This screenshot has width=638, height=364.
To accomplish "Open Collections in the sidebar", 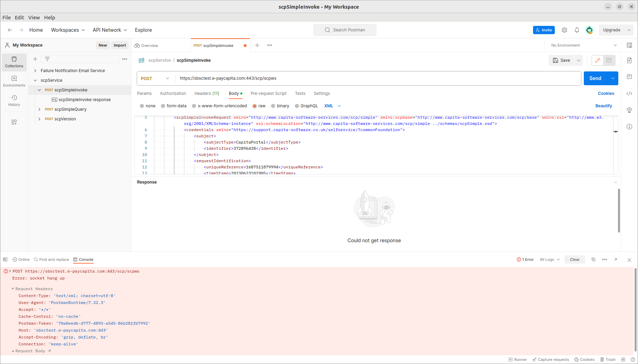I will [14, 62].
